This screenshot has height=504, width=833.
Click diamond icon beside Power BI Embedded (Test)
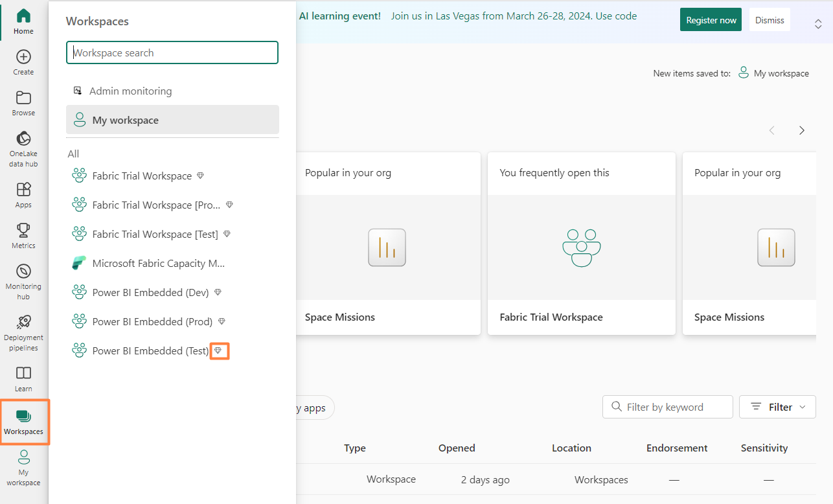pos(218,350)
